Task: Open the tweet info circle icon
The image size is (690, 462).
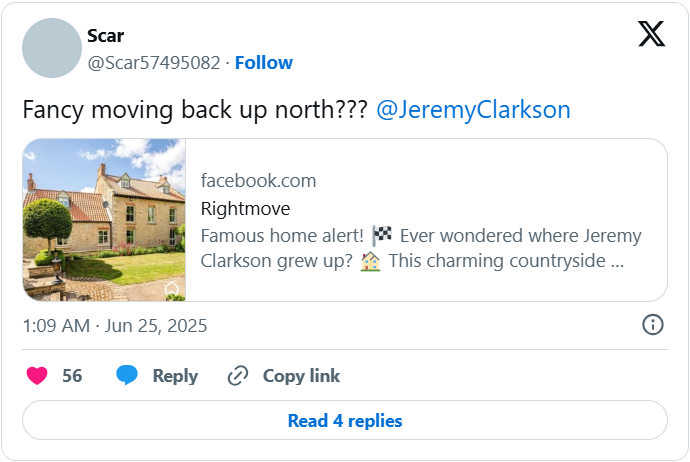Action: [x=652, y=325]
